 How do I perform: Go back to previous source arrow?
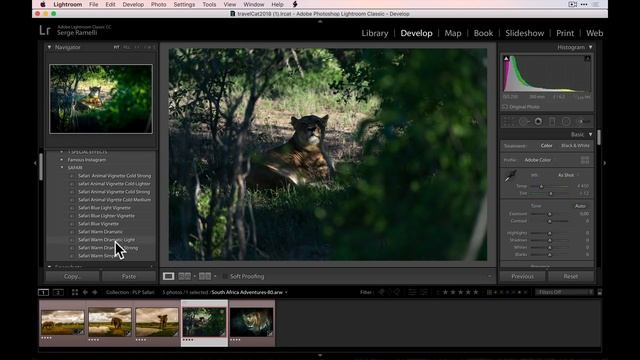85,292
